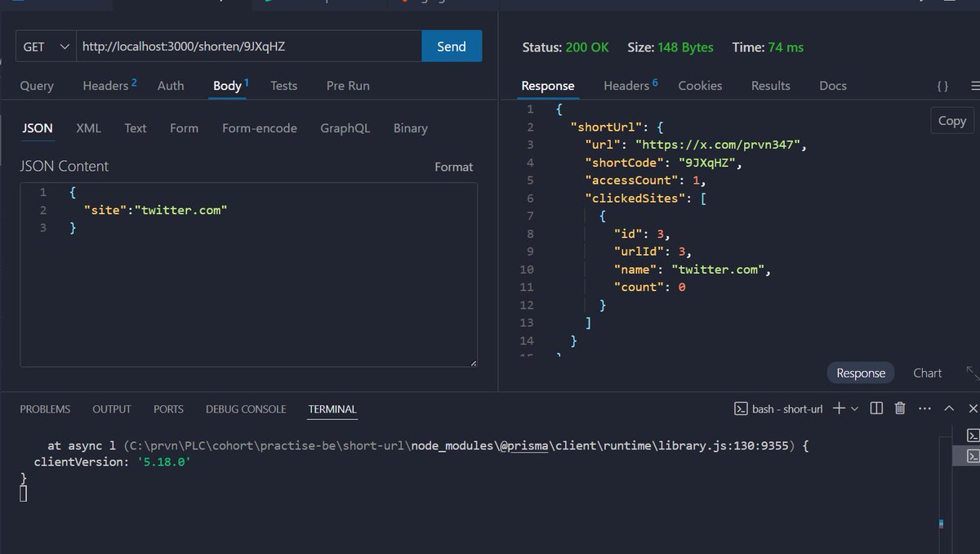Open the Docs tab
The width and height of the screenshot is (980, 554).
coord(832,86)
